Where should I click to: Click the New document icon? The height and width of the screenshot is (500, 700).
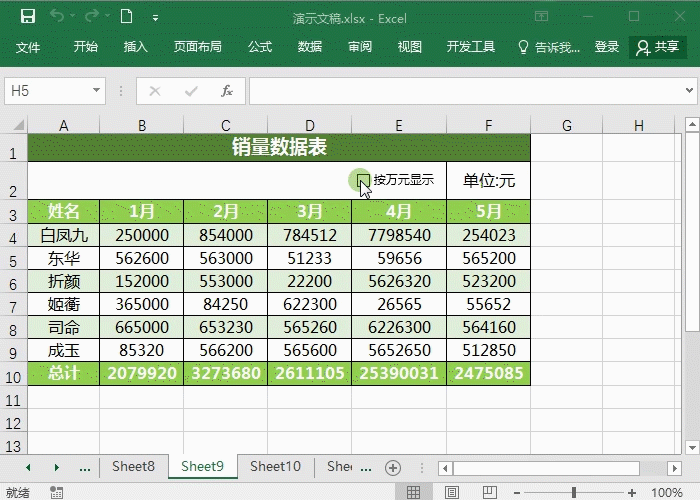pyautogui.click(x=126, y=17)
